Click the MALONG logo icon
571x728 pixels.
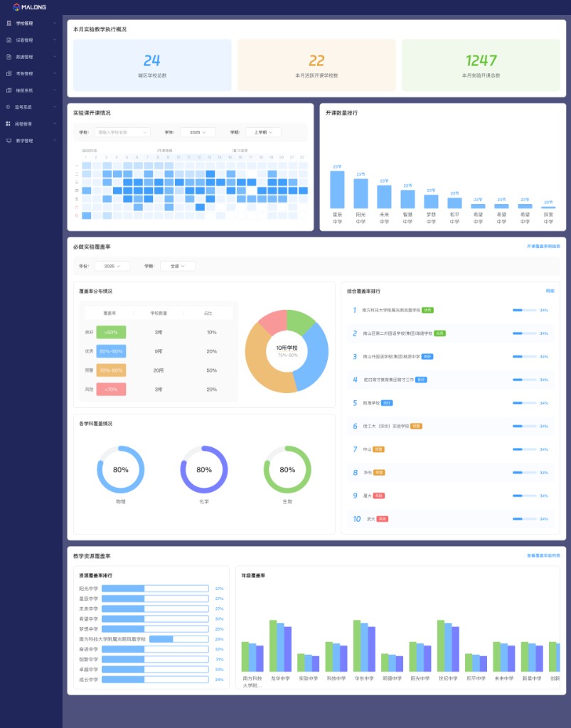coord(16,7)
